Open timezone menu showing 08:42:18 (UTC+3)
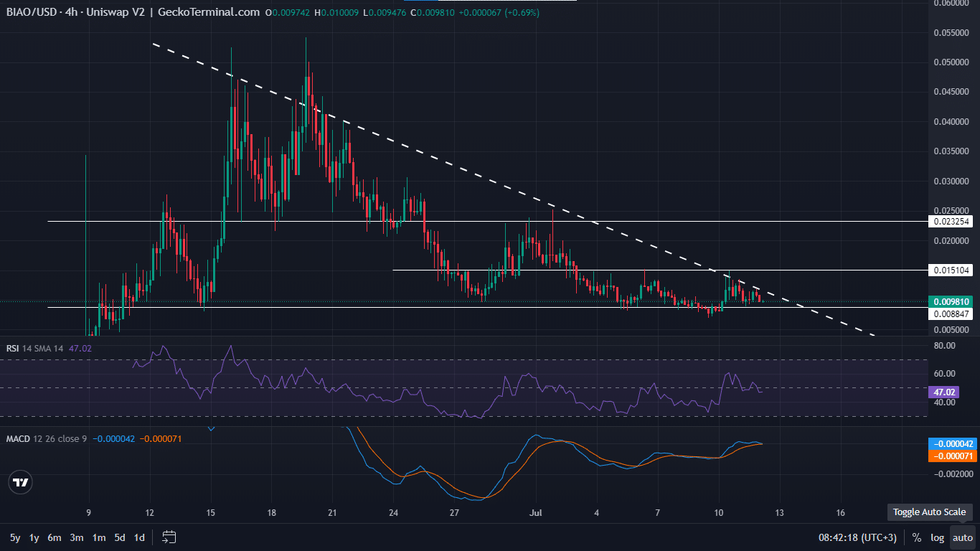This screenshot has height=551, width=980. [859, 537]
